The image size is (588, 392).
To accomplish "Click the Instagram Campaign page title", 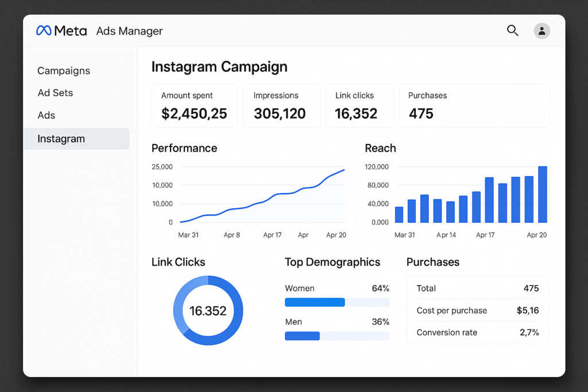I will coord(219,67).
